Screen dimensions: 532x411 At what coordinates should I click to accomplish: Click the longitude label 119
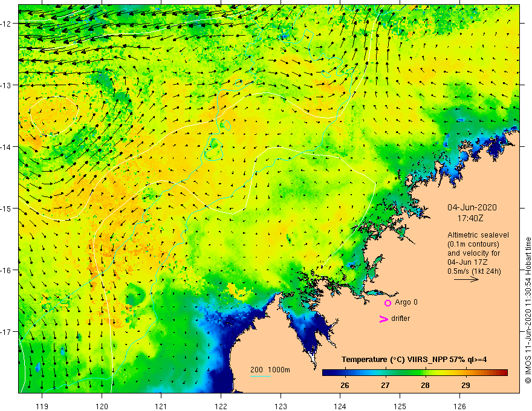(42, 406)
